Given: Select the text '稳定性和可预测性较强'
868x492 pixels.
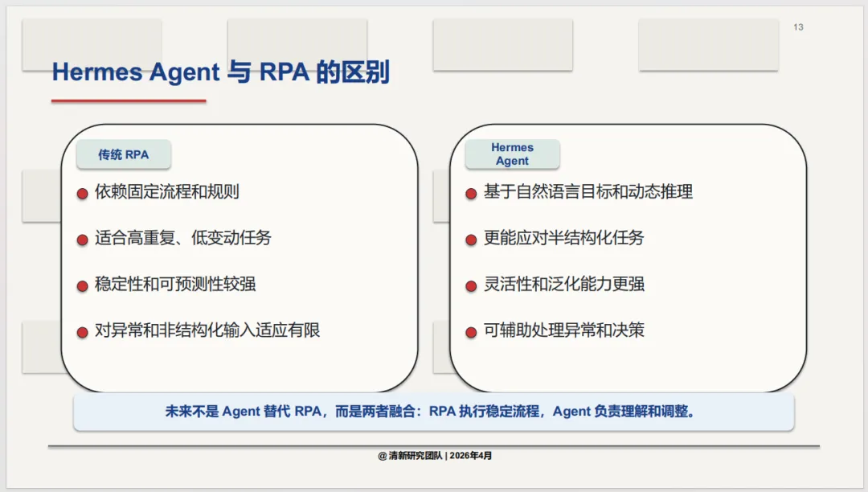Looking at the screenshot, I should coord(175,285).
